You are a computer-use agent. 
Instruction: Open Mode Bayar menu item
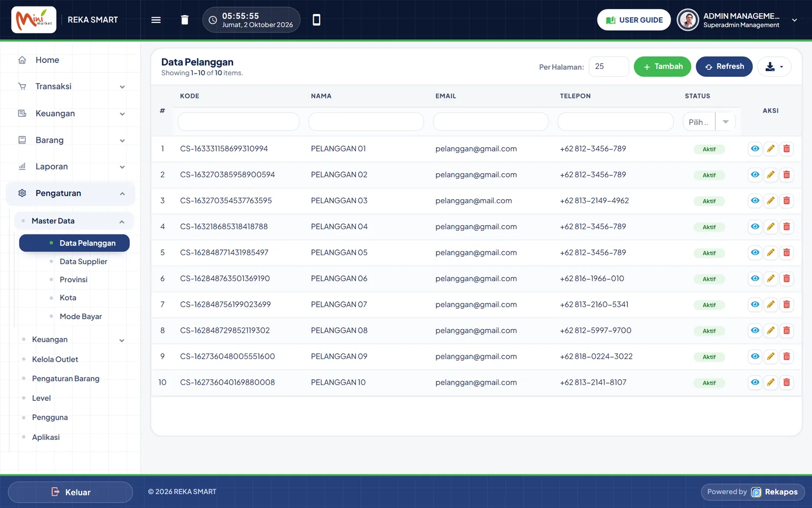pos(81,316)
